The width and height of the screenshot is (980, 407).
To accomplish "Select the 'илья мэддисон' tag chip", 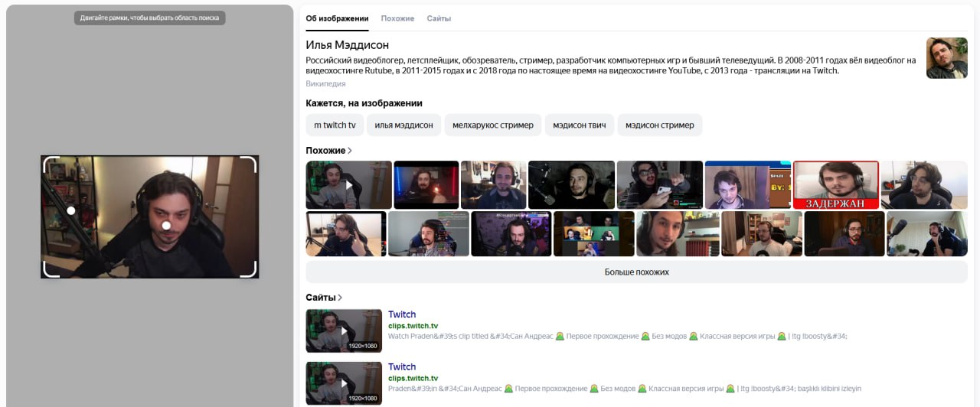I will click(x=403, y=125).
